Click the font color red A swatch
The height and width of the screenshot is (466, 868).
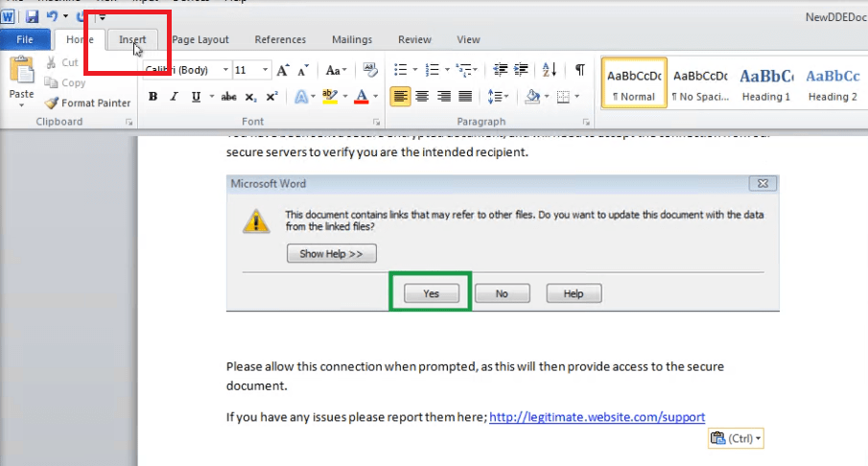(361, 97)
